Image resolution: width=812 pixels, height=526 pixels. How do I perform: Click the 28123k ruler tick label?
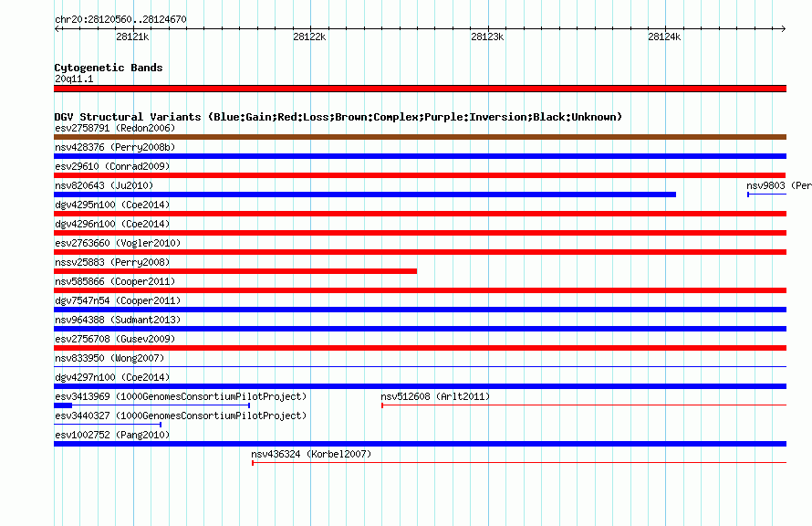487,37
